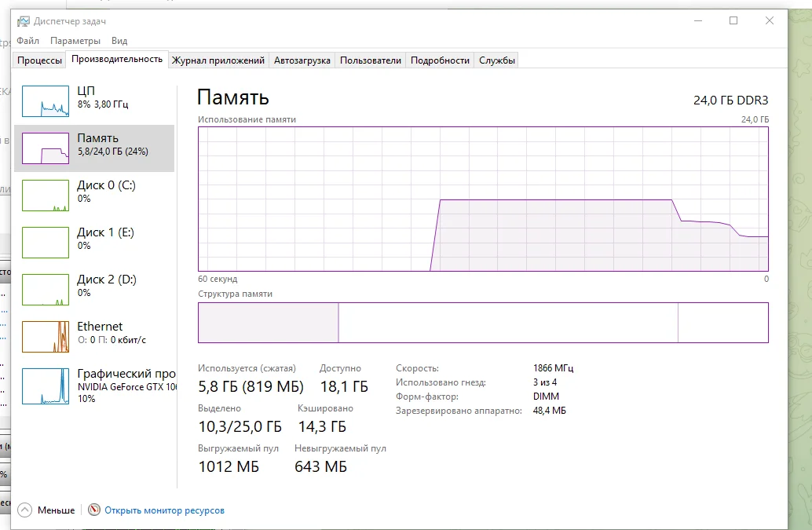Open the Подробности tab

(440, 60)
